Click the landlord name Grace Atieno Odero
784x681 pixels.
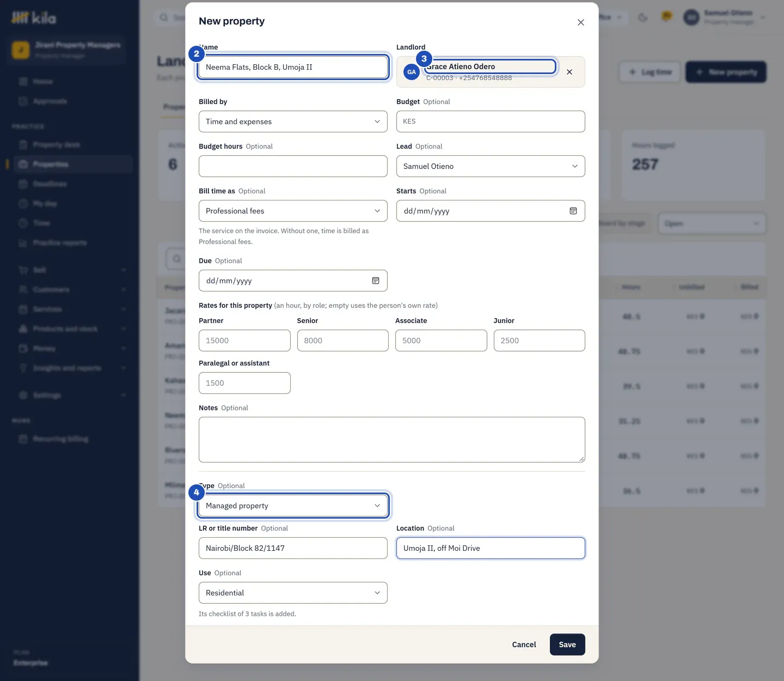461,66
